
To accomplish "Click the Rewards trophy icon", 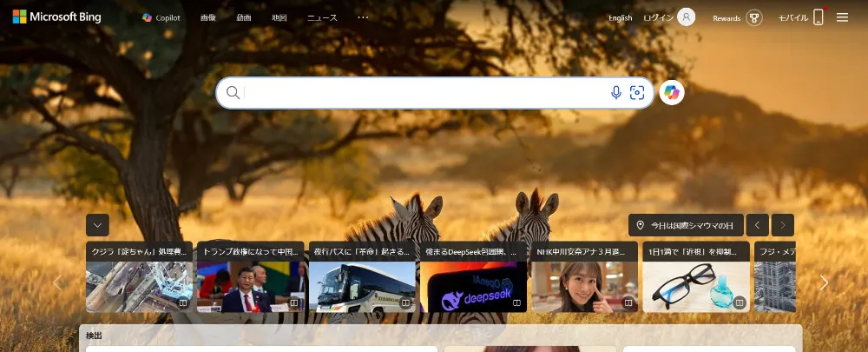I will click(754, 17).
